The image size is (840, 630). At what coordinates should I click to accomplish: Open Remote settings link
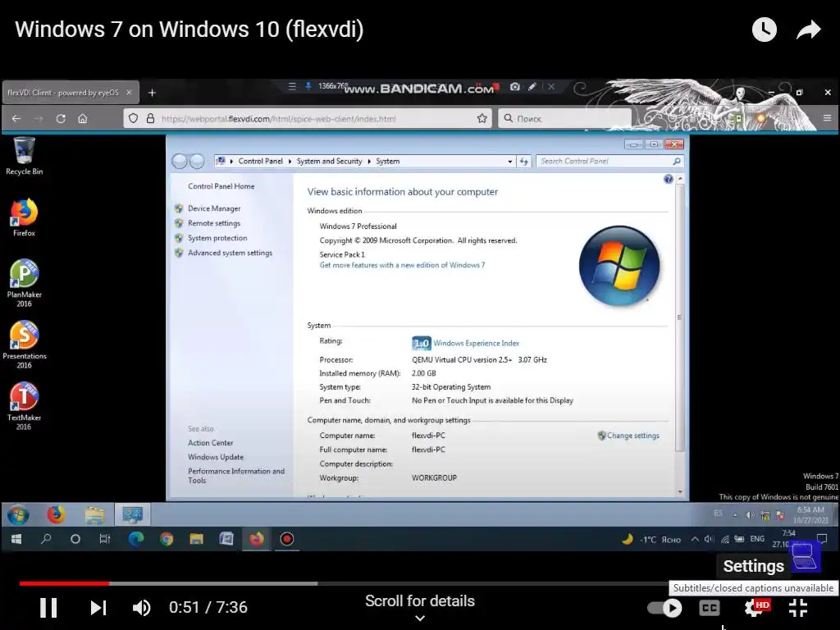[214, 223]
